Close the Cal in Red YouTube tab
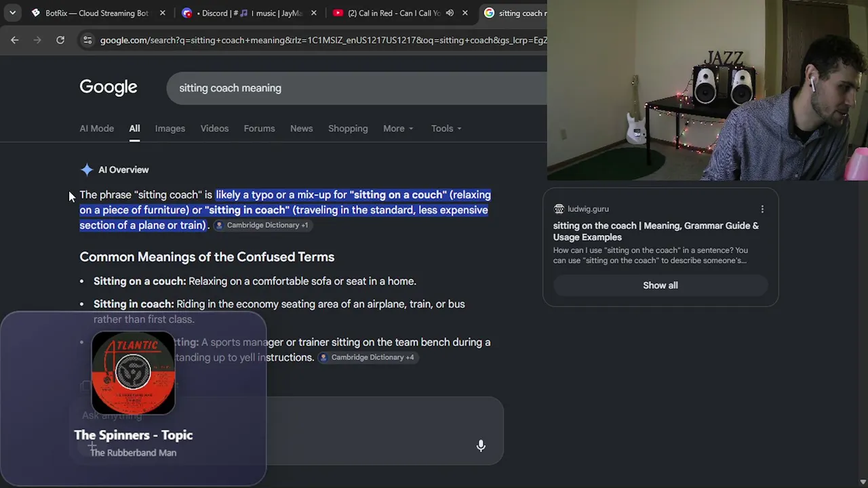868x488 pixels. click(465, 13)
